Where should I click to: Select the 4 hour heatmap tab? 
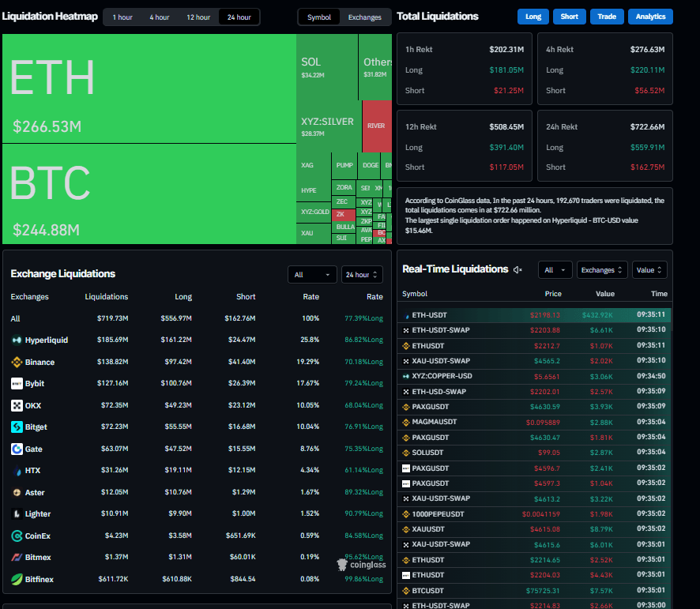coord(160,17)
